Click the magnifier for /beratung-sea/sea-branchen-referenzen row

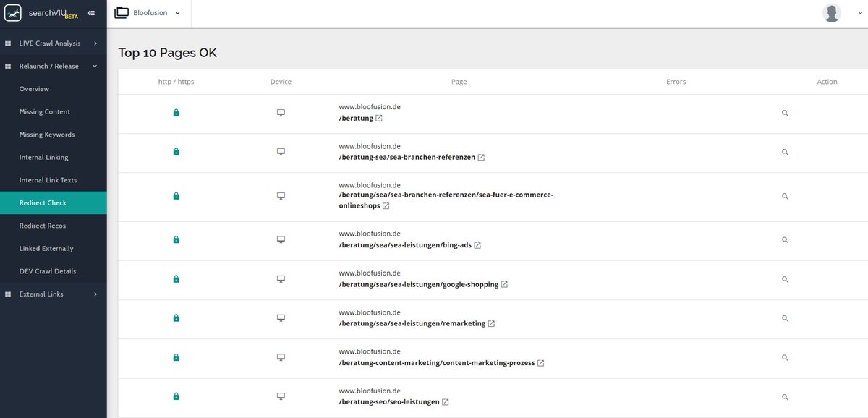point(785,153)
